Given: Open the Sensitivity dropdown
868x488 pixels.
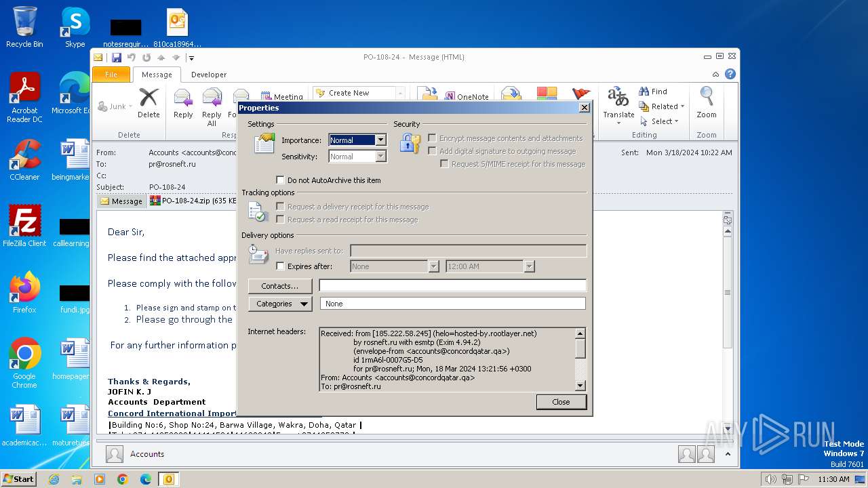Looking at the screenshot, I should [x=380, y=157].
